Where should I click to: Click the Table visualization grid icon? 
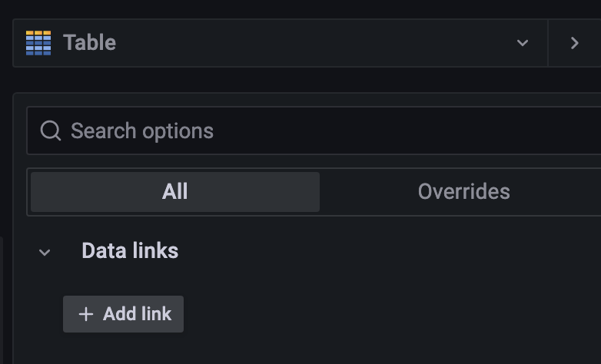pyautogui.click(x=38, y=43)
